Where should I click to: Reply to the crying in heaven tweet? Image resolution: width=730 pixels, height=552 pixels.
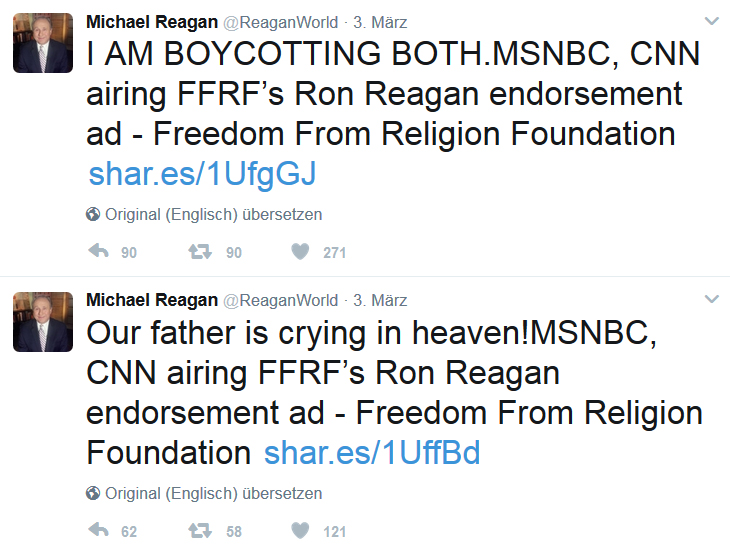point(98,530)
